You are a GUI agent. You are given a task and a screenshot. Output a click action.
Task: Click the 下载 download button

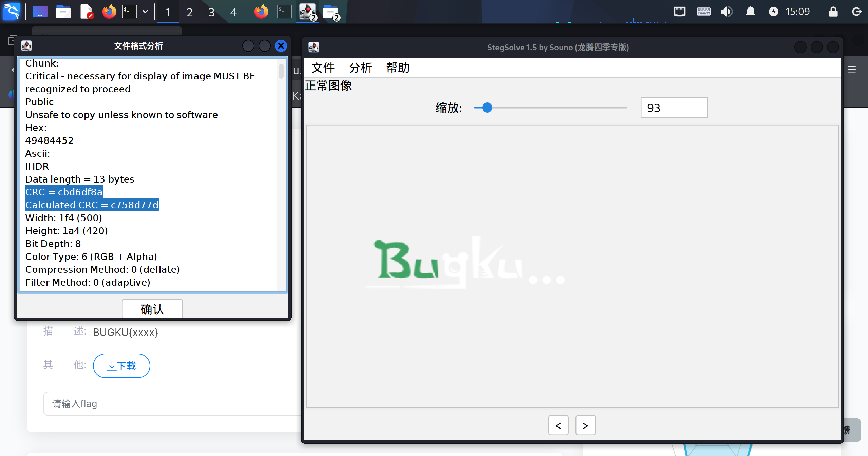[121, 365]
